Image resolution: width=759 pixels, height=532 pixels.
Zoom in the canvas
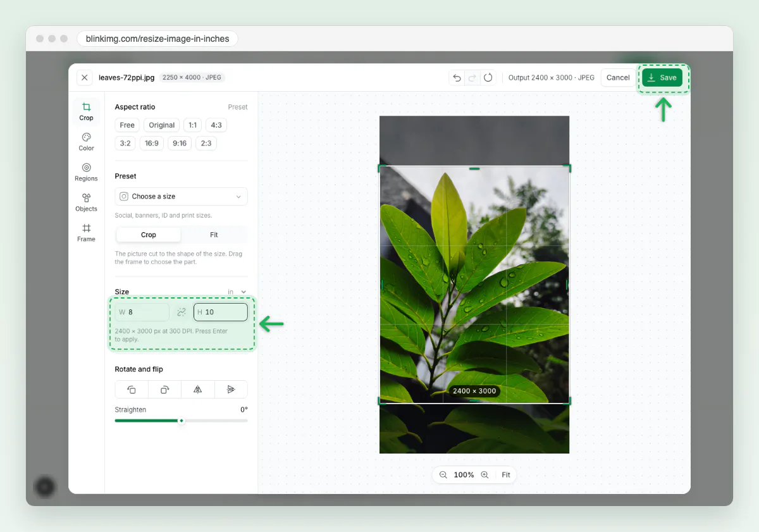point(484,475)
